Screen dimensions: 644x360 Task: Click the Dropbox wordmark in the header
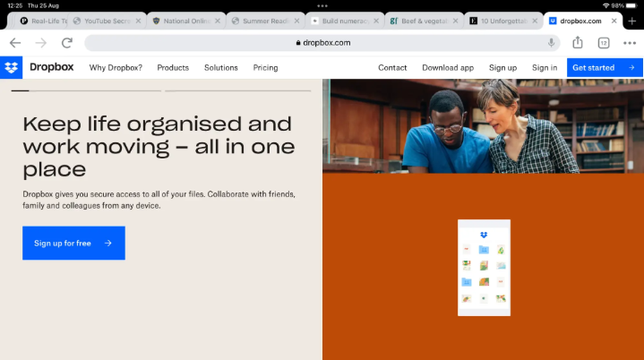(x=51, y=67)
